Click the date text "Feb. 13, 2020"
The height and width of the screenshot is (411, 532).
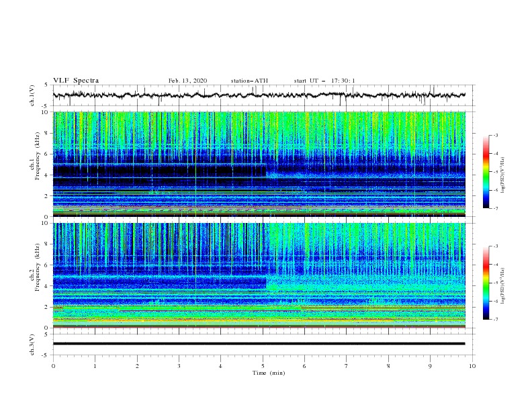[x=187, y=81]
